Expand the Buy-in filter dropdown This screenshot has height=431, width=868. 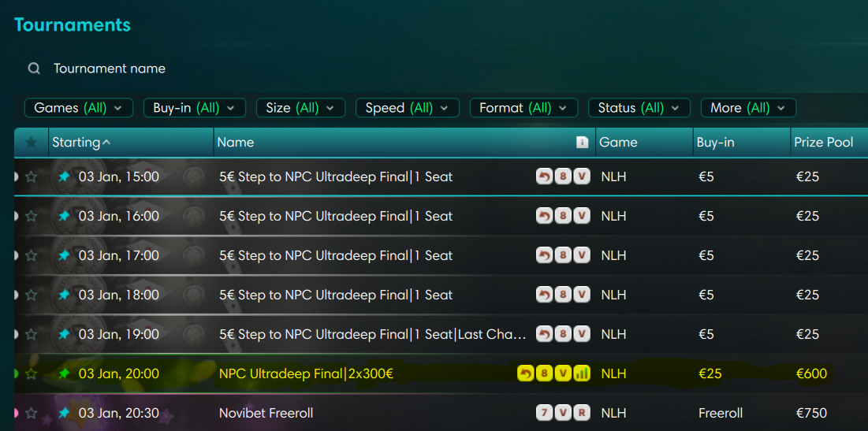194,108
